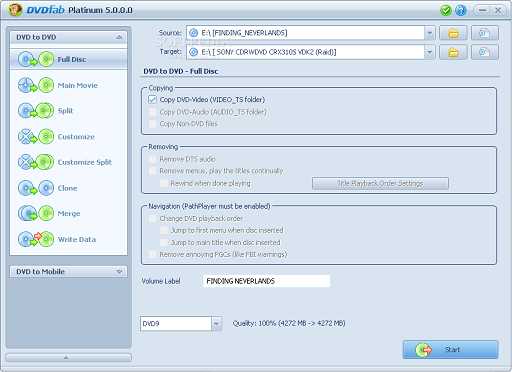Click the Volume Label text field

266,281
